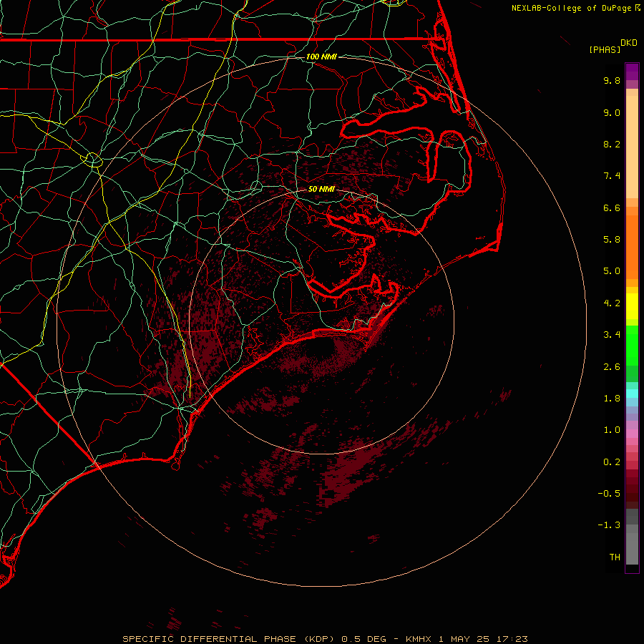
Task: Select the 50 NMI range ring label
Action: click(321, 189)
